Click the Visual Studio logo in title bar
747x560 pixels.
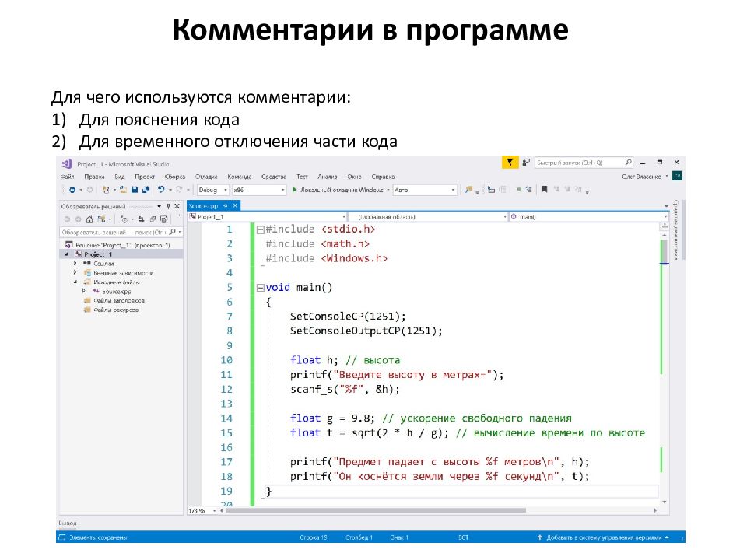[66, 164]
